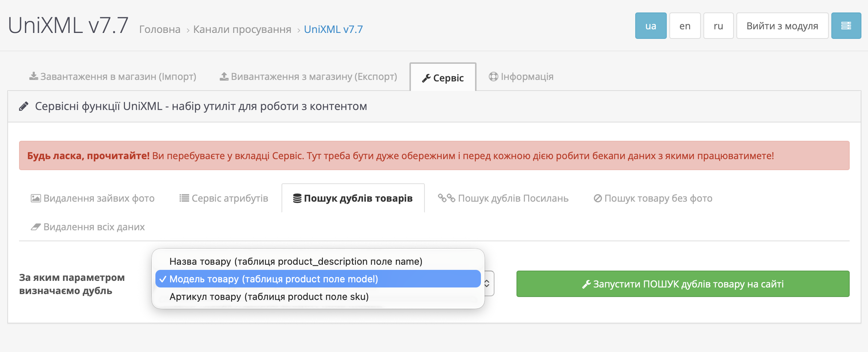Click the eraser icon beside Видалення всіх даних
Screen dimensions: 868x352
point(36,227)
